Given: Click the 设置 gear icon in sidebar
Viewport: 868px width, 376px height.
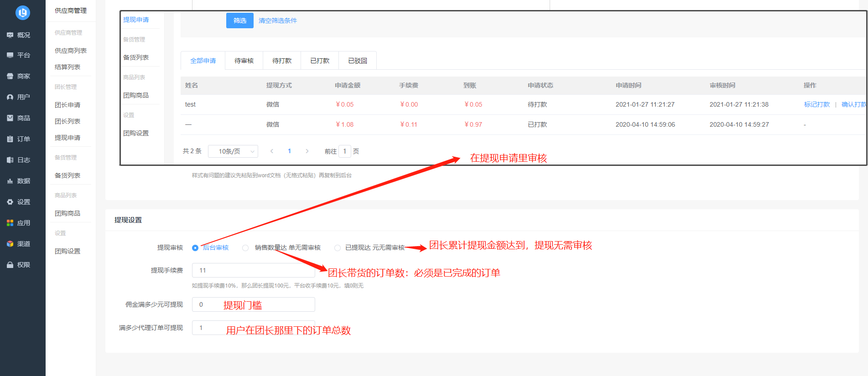Looking at the screenshot, I should tap(10, 202).
